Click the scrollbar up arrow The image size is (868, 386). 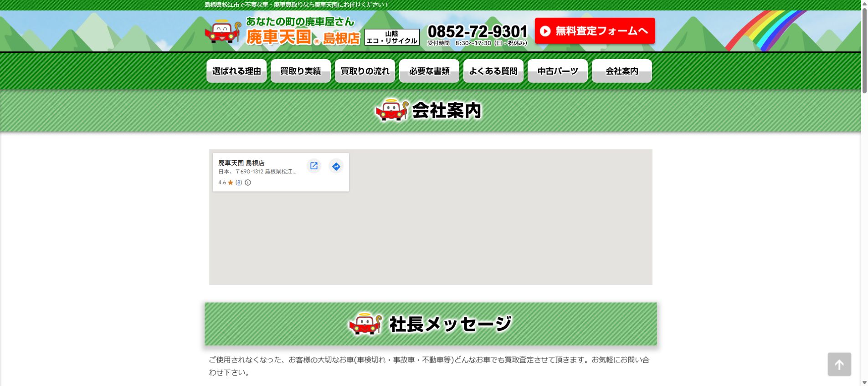864,3
